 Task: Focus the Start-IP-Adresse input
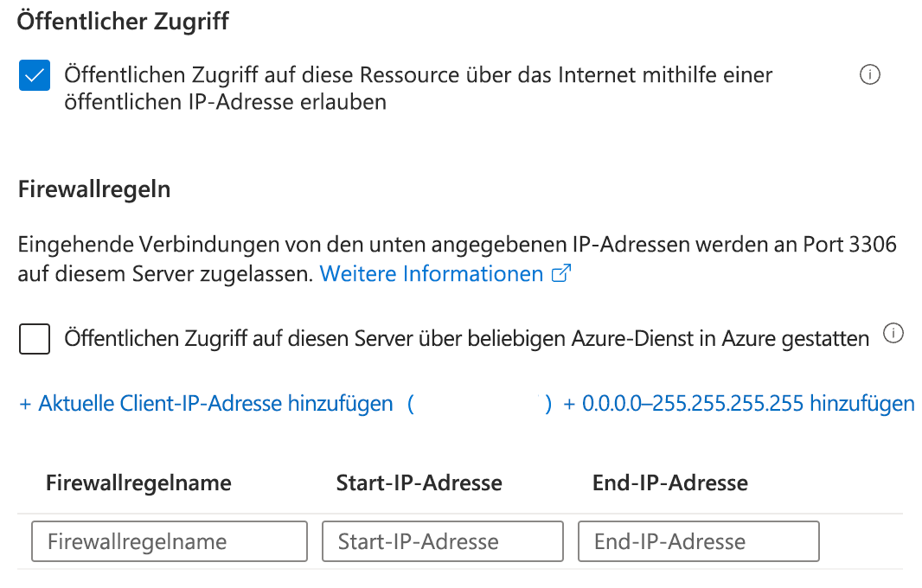[x=442, y=541]
